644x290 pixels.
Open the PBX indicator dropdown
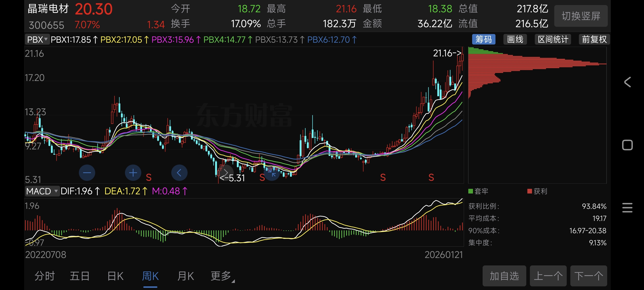point(37,39)
